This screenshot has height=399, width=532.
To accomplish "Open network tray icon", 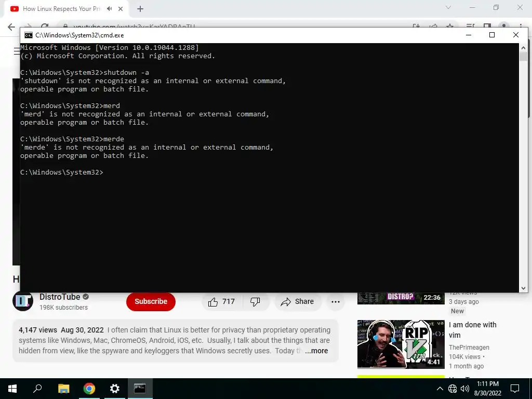I will 453,389.
